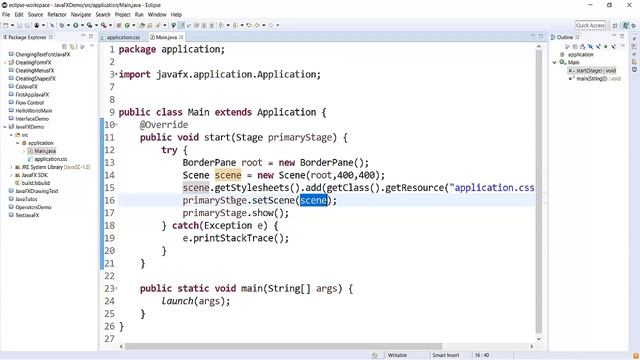The image size is (640, 360).
Task: Open the Run menu
Action: click(139, 15)
